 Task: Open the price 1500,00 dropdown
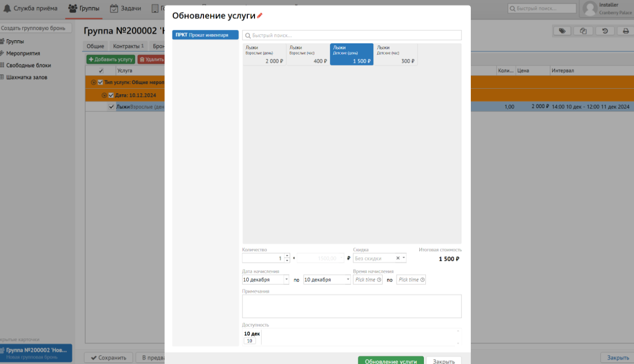pyautogui.click(x=341, y=258)
